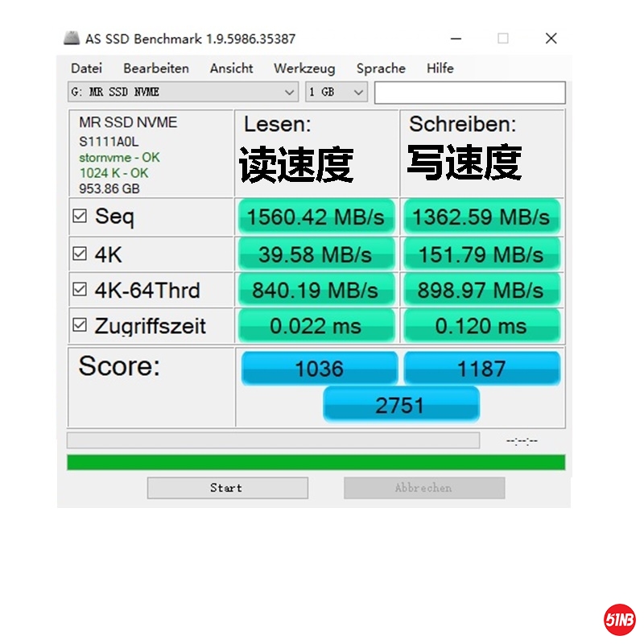Click the 4K read result 39.58 MB/s
644x644 pixels.
tap(316, 254)
